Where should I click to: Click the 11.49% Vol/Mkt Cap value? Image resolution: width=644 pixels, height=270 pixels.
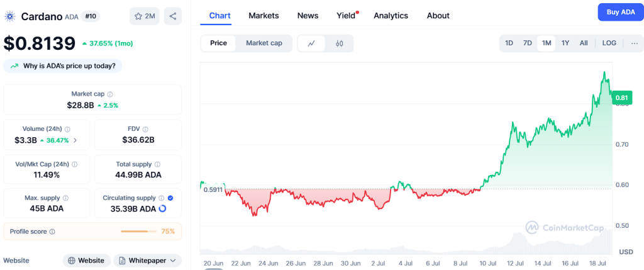47,175
